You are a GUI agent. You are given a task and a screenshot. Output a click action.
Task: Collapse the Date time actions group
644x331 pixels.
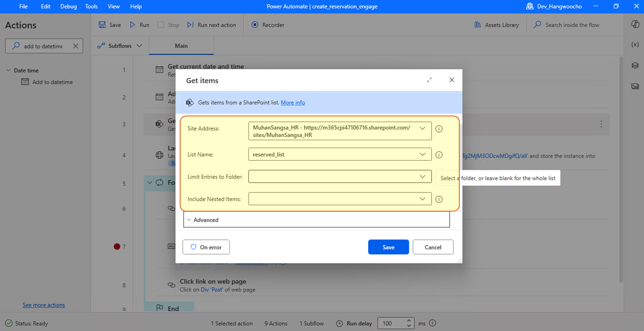click(8, 70)
